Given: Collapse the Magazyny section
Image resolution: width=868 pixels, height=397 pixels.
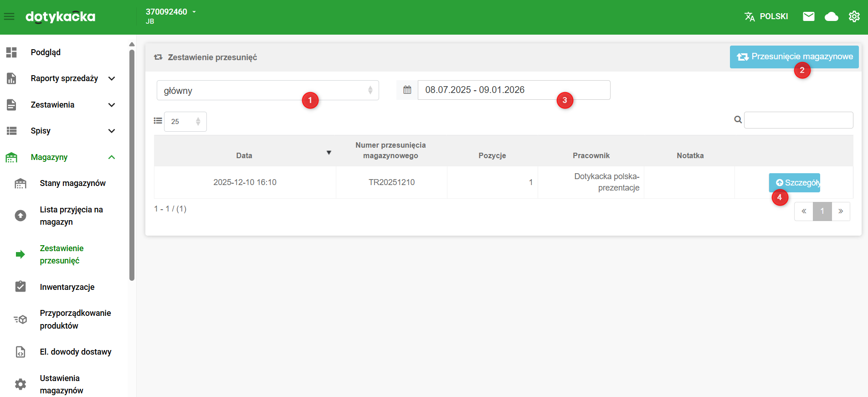Looking at the screenshot, I should (111, 157).
